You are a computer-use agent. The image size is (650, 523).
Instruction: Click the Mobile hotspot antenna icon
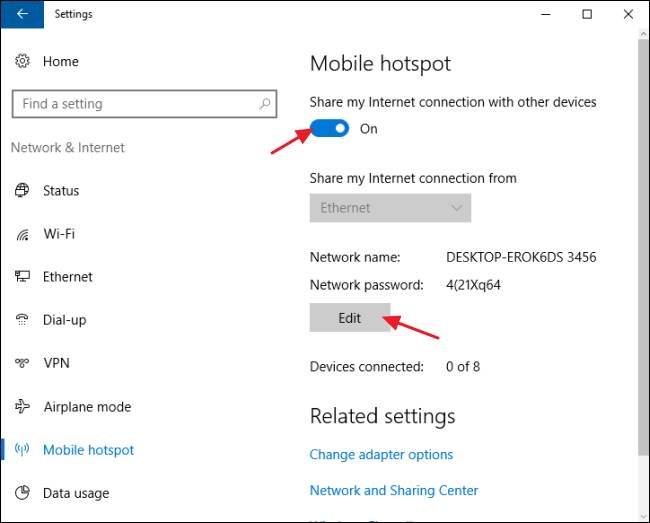pyautogui.click(x=22, y=449)
